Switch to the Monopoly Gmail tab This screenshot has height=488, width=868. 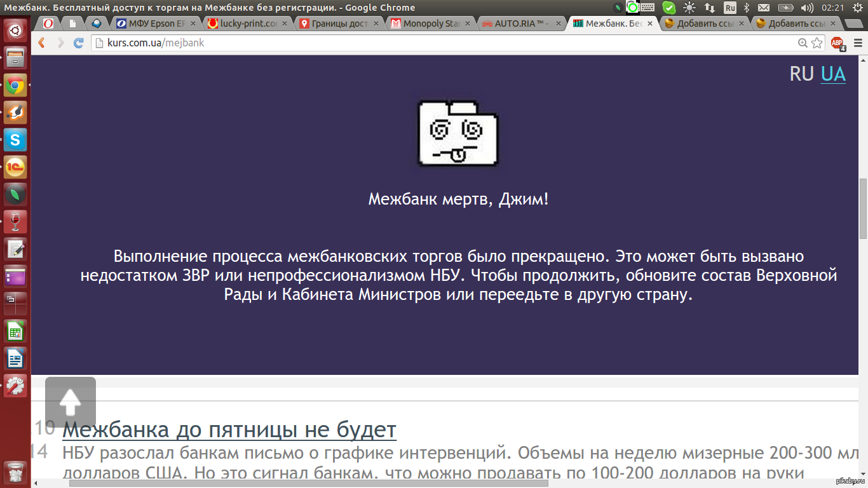[430, 24]
